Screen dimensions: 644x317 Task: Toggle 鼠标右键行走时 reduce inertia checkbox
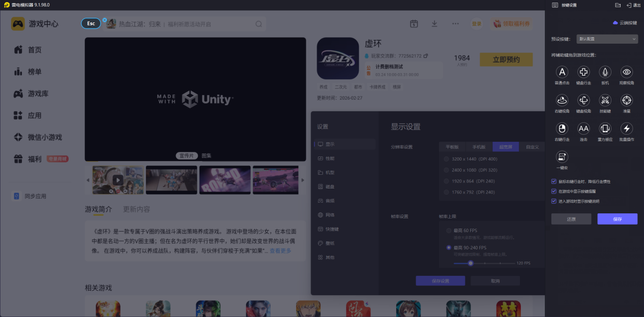[554, 181]
